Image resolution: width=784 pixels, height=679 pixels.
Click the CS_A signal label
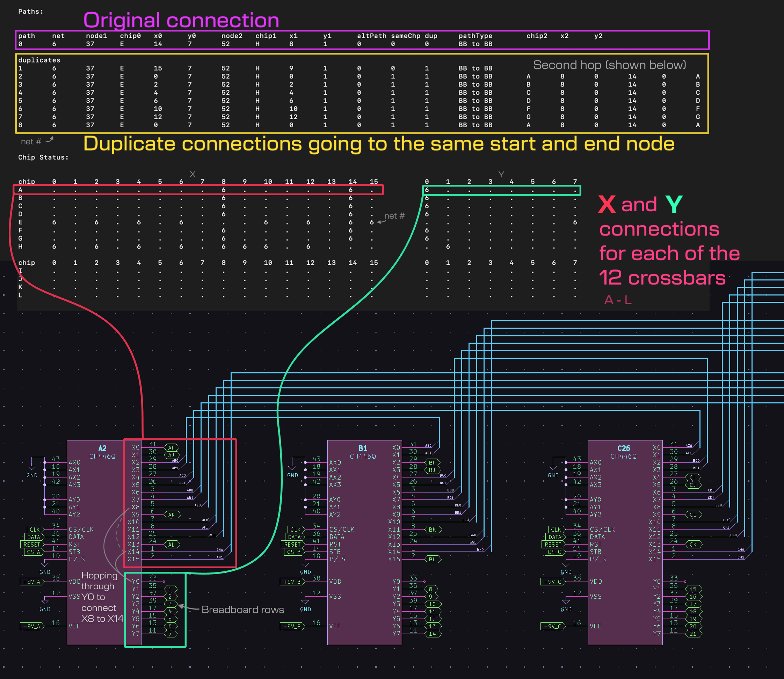pos(34,552)
